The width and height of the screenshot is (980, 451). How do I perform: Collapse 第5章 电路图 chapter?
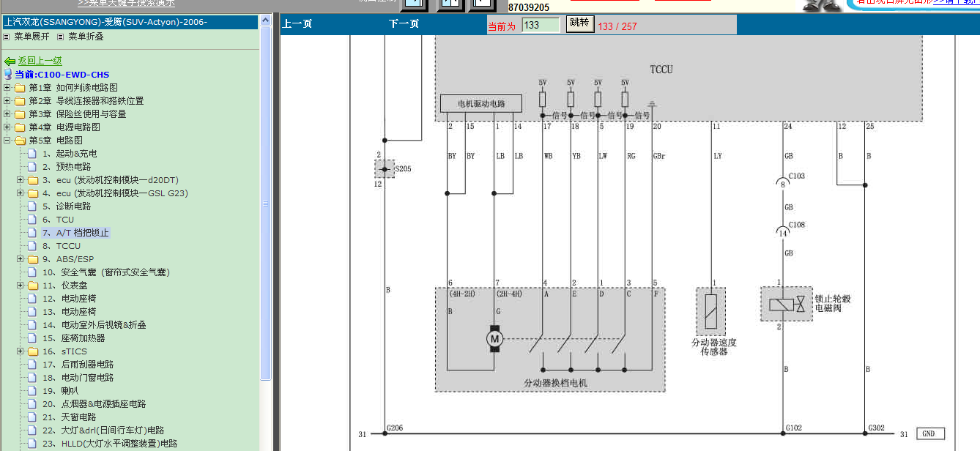click(7, 141)
